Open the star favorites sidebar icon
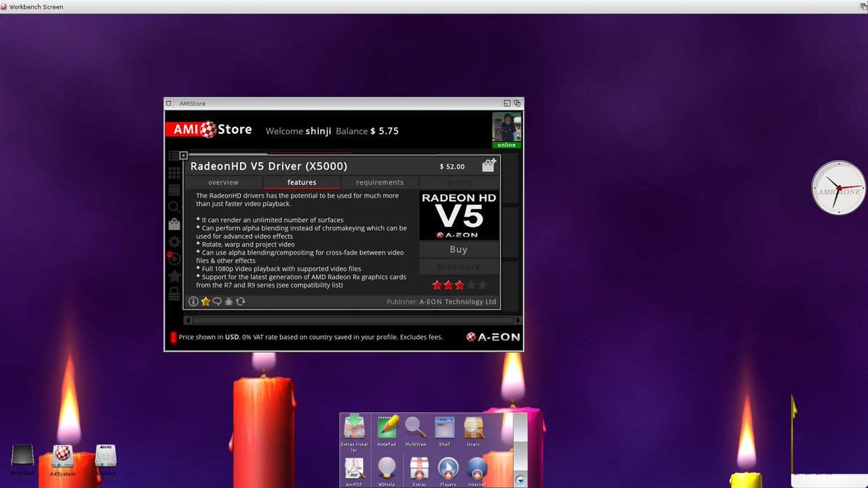The height and width of the screenshot is (488, 868). pos(174,276)
